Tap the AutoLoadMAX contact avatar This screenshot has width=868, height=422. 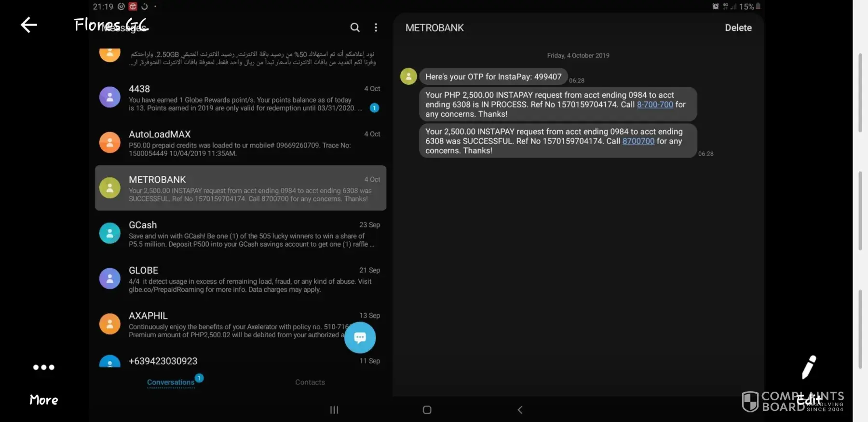[110, 143]
